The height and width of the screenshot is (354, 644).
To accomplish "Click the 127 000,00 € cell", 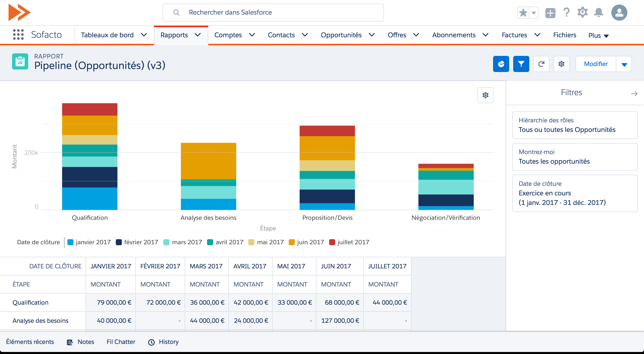I will point(340,321).
